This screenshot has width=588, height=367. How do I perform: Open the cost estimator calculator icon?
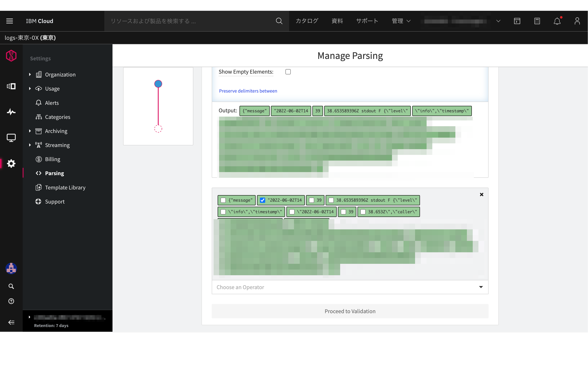(x=537, y=21)
